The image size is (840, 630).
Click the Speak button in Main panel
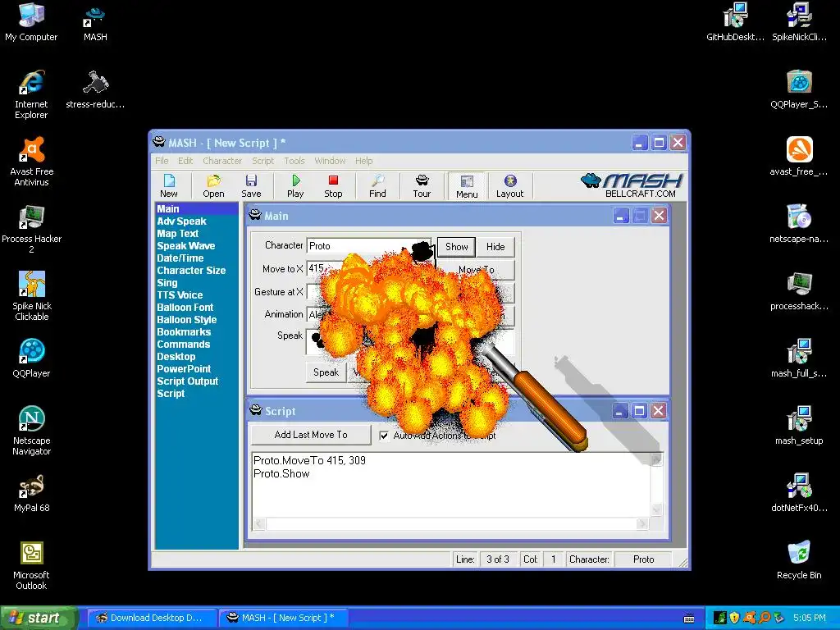pyautogui.click(x=326, y=372)
